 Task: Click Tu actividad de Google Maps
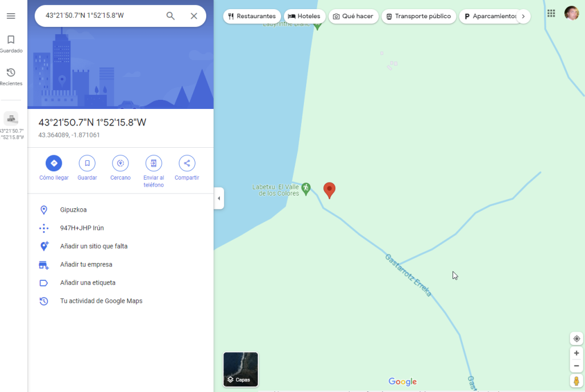101,301
